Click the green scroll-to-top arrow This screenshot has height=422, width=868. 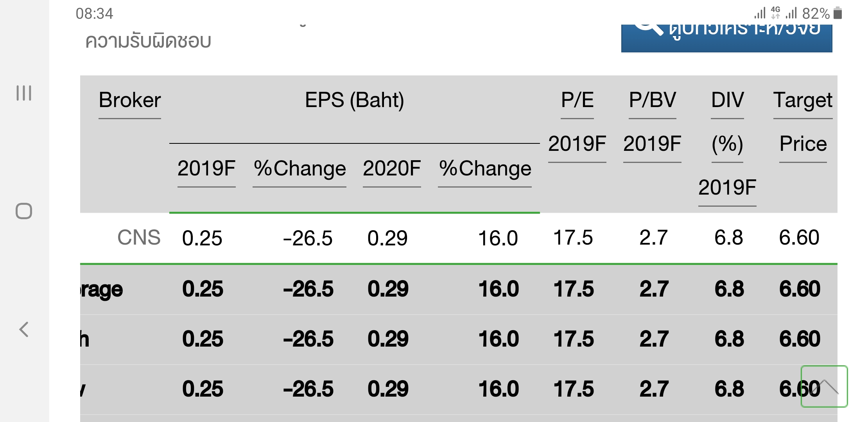(x=824, y=386)
